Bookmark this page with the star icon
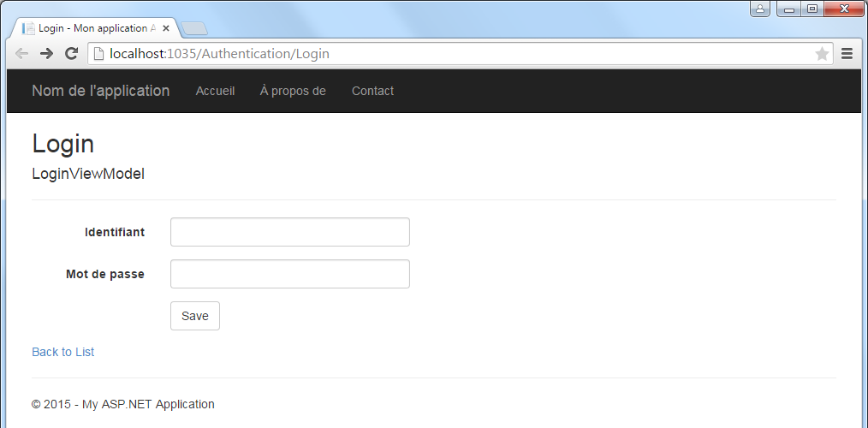 click(822, 54)
